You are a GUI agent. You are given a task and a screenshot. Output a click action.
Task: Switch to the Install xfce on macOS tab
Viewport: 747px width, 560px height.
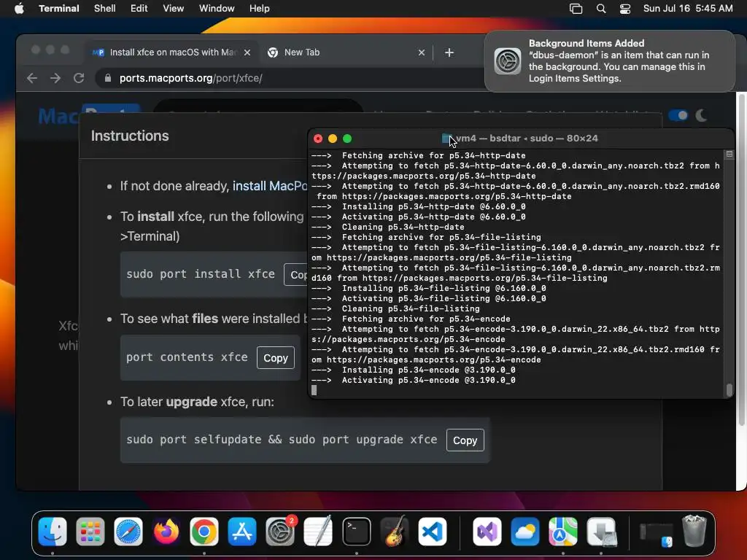click(172, 52)
